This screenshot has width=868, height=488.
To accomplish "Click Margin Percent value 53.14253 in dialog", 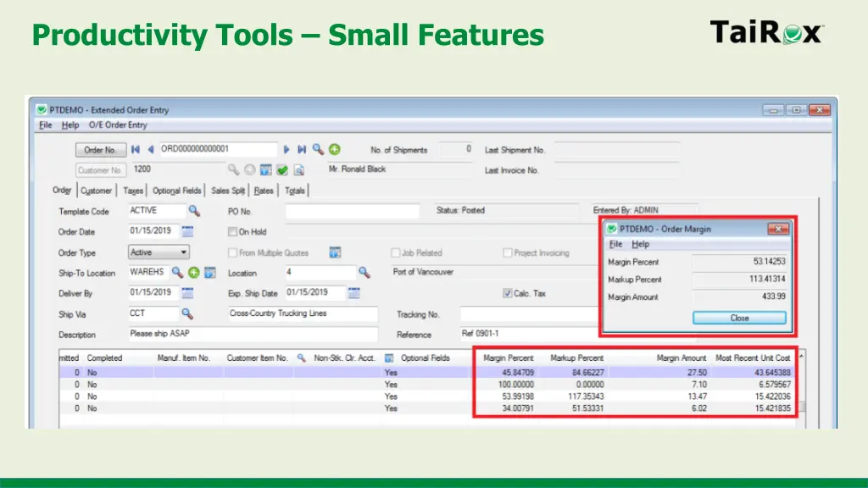I will 769,261.
